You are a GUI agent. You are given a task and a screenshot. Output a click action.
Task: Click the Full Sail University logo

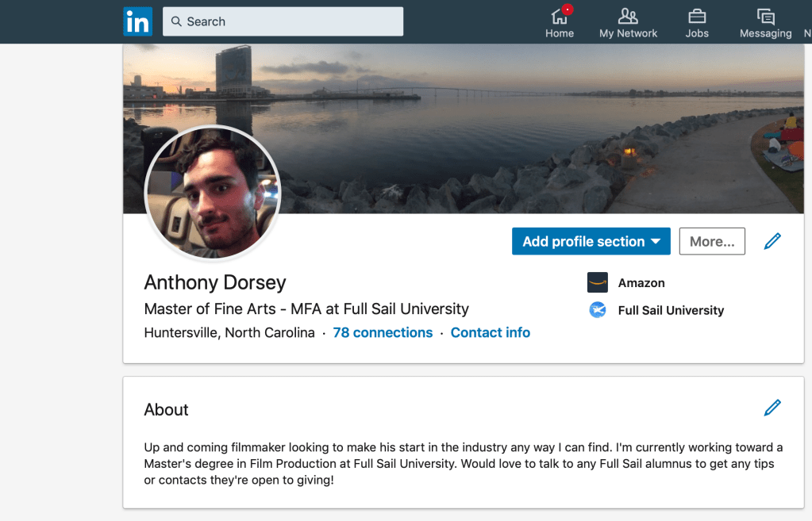click(597, 310)
